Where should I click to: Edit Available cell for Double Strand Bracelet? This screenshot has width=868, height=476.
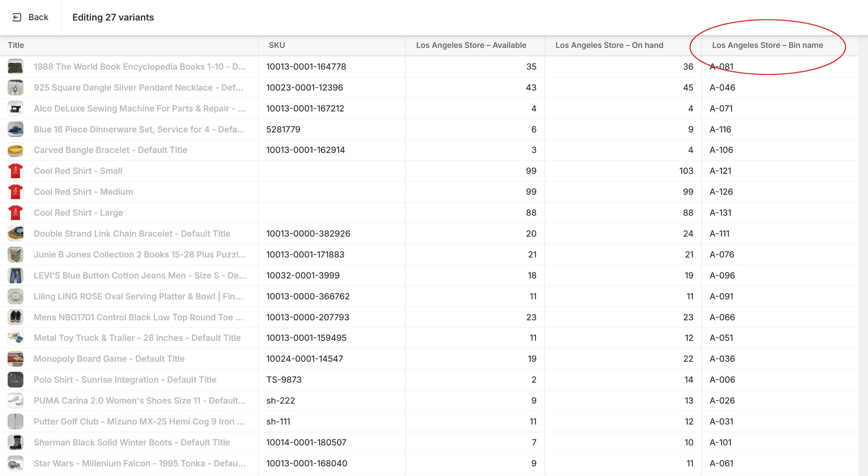475,234
